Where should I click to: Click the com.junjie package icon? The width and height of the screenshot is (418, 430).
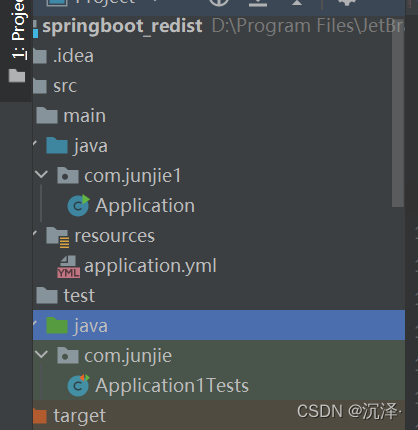(x=68, y=356)
